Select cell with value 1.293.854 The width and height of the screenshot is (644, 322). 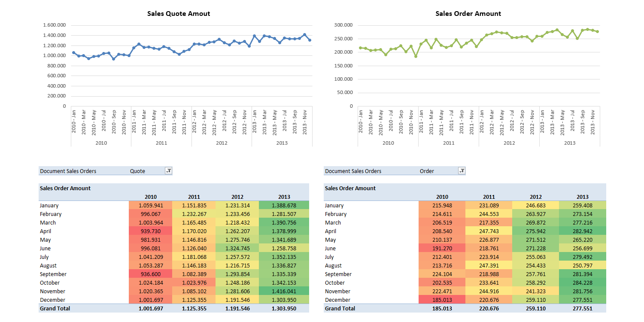click(237, 274)
